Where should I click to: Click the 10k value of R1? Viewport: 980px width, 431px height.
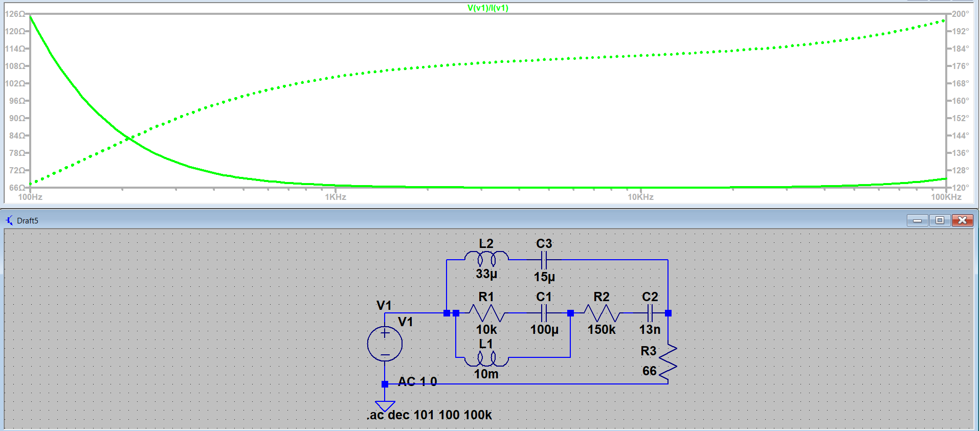486,330
